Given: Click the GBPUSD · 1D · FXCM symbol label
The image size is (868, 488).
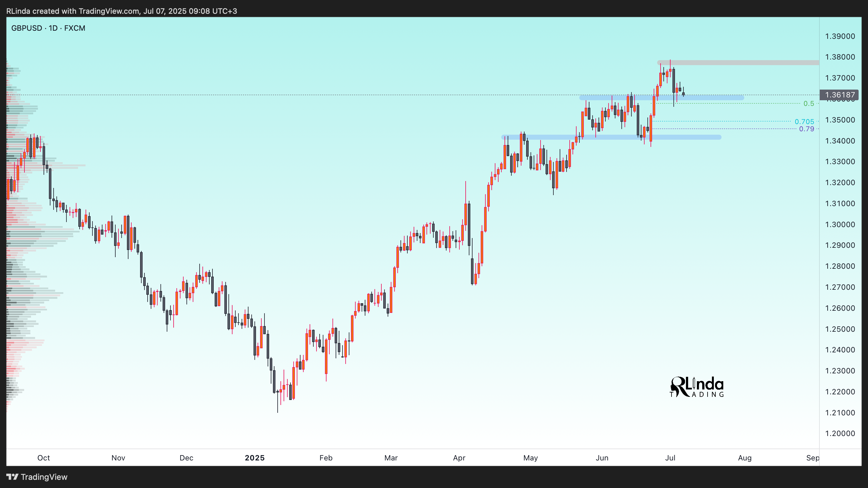Looking at the screenshot, I should (48, 28).
